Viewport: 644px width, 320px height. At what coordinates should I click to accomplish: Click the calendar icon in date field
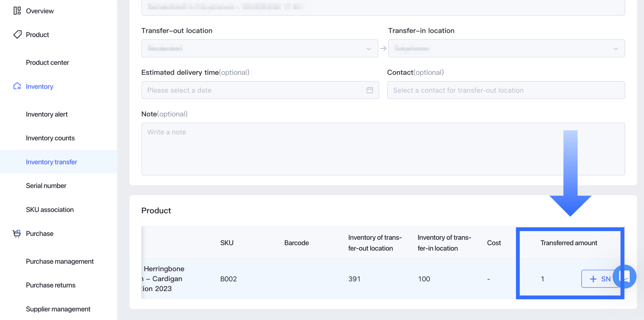369,90
